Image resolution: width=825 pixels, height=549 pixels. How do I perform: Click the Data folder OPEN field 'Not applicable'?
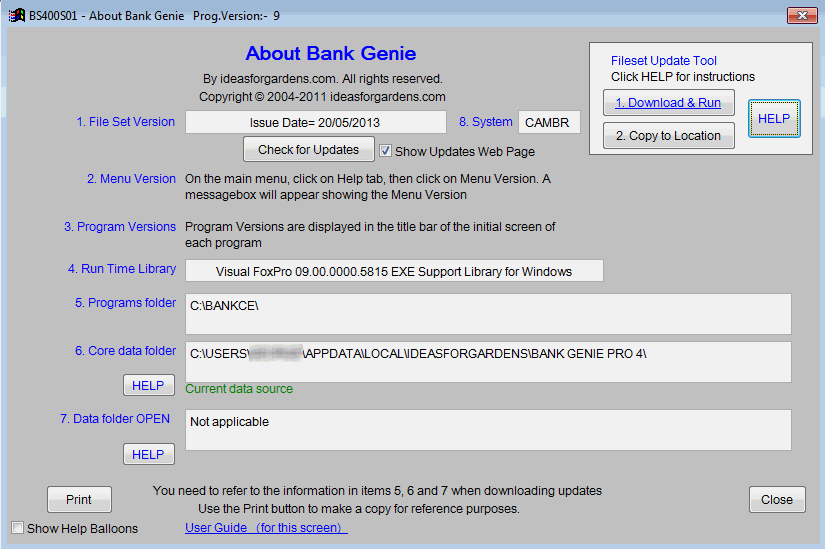pyautogui.click(x=488, y=430)
